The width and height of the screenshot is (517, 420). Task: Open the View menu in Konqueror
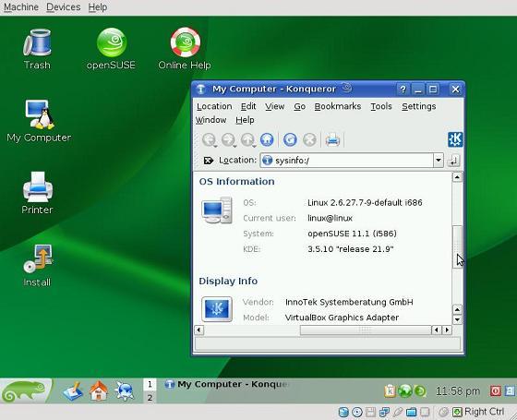tap(275, 106)
